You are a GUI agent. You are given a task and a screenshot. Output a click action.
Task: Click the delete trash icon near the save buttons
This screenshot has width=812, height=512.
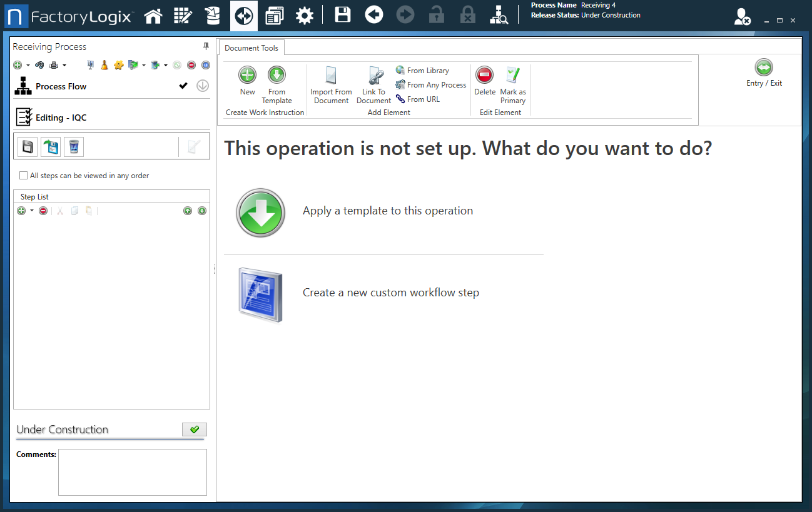point(73,146)
